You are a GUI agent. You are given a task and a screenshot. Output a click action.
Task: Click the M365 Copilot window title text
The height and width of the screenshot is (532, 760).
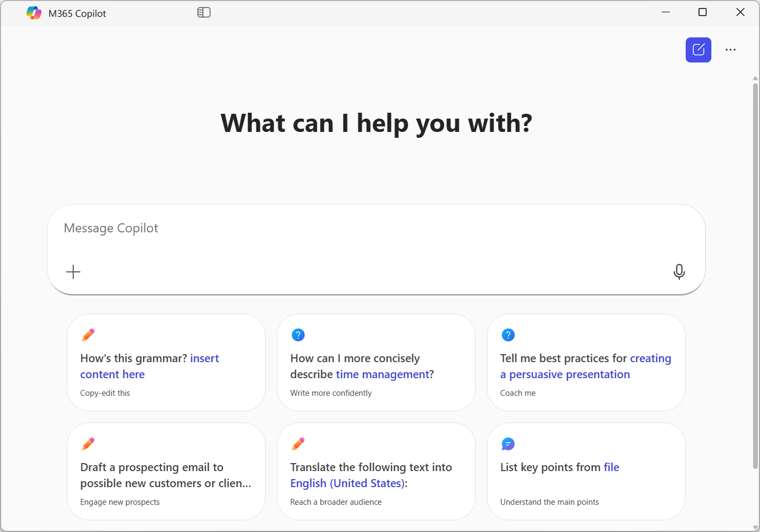77,13
